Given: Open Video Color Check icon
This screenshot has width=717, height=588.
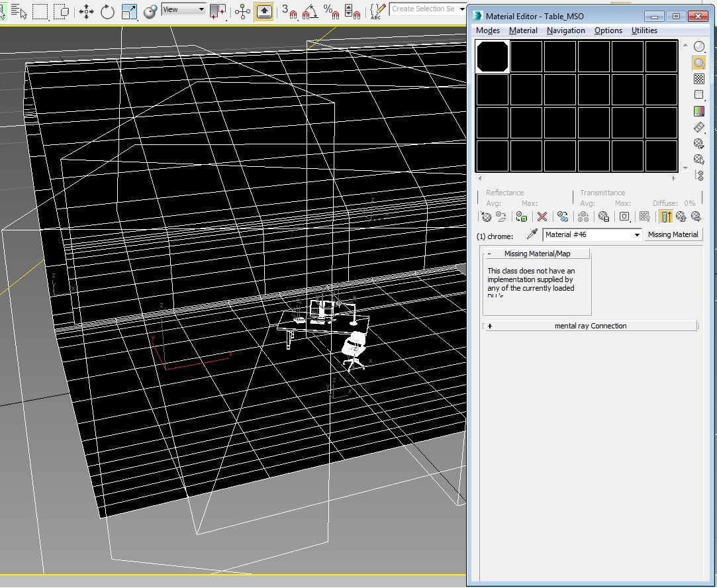Looking at the screenshot, I should (698, 111).
